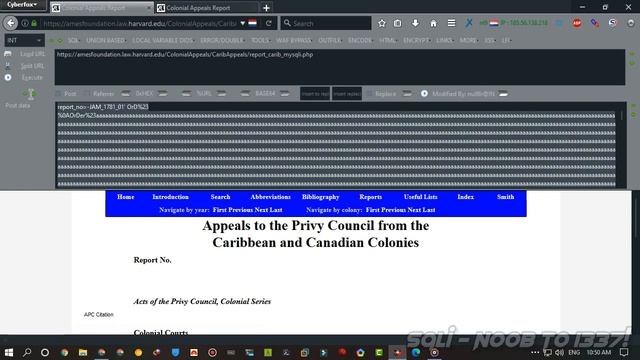Viewport: 640px width, 360px height.
Task: Open the INT type dropdown
Action: [x=24, y=40]
